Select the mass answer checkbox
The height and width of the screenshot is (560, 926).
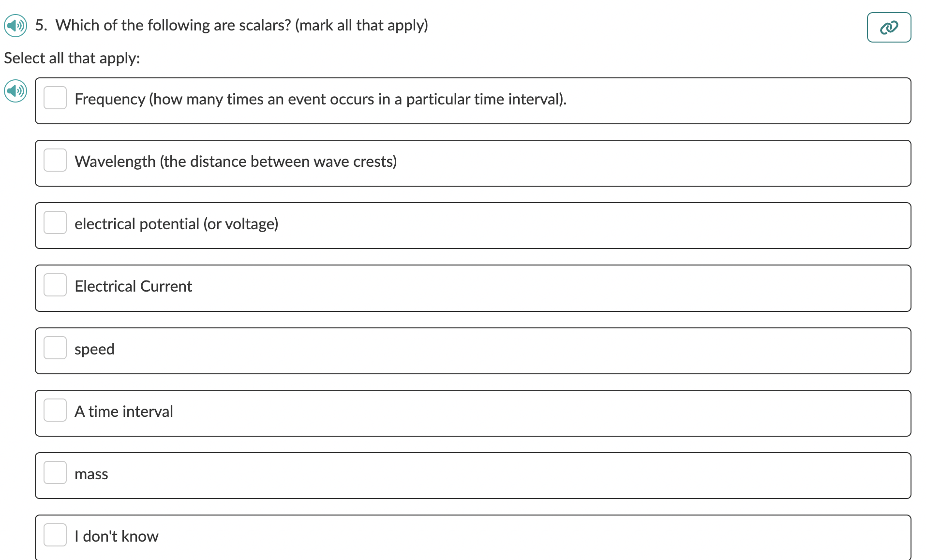55,472
